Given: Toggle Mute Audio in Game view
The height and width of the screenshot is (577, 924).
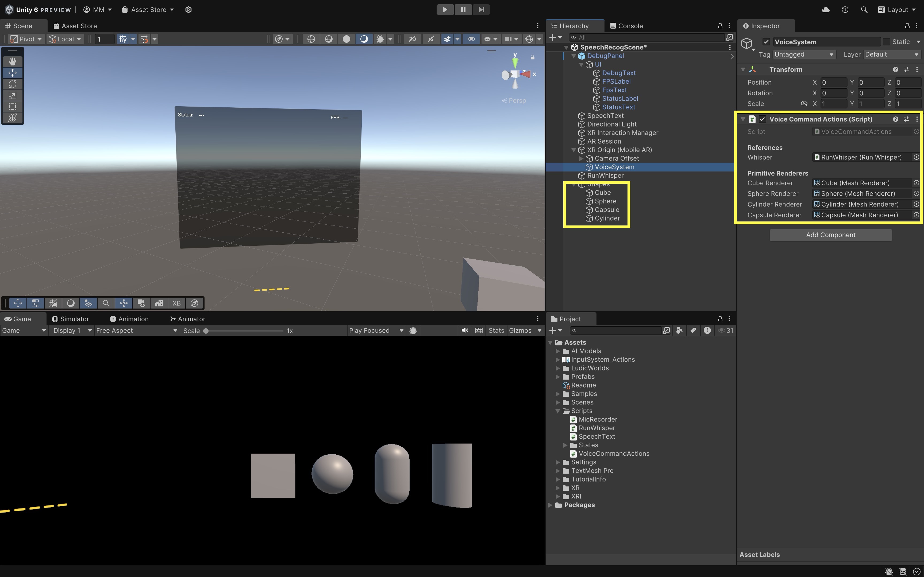Looking at the screenshot, I should (465, 330).
